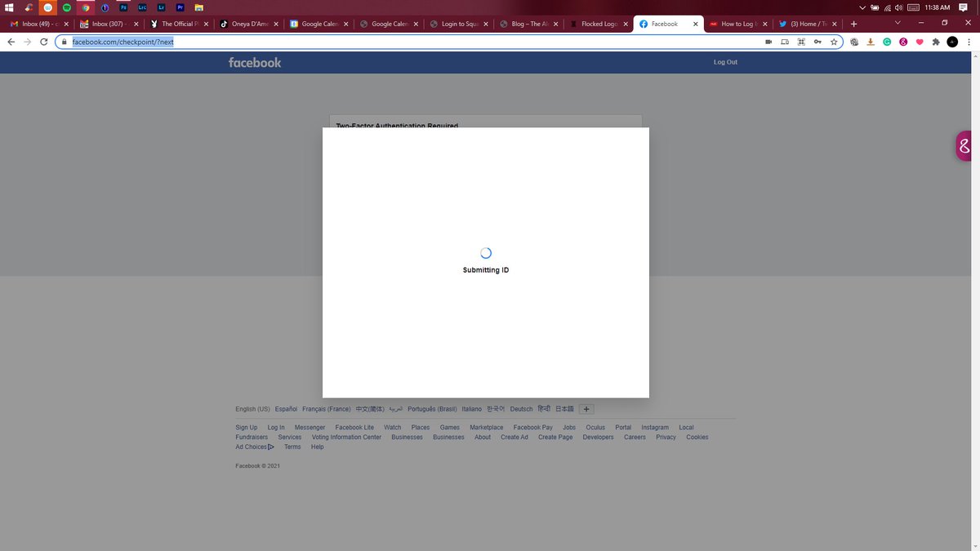Screen dimensions: 980x551
Task: Open Premiere Pro from the taskbar
Action: click(180, 7)
